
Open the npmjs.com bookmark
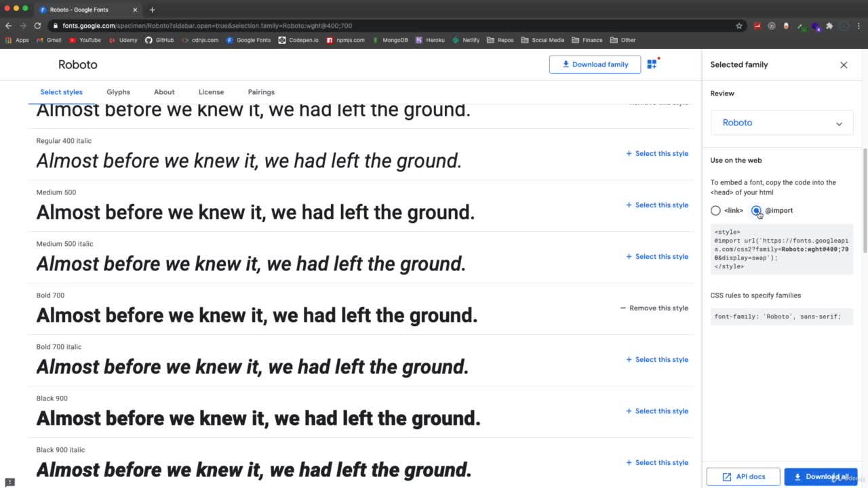coord(345,40)
